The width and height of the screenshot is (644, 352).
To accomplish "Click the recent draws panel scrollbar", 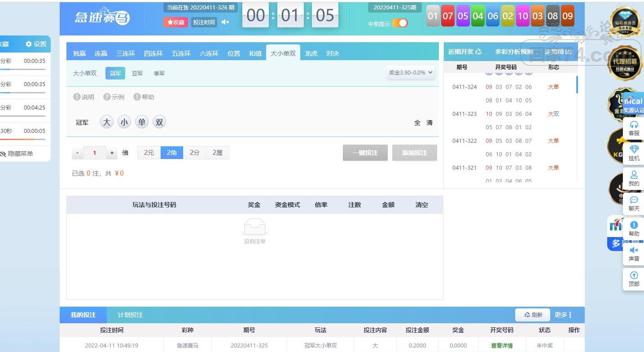I will pos(577,84).
